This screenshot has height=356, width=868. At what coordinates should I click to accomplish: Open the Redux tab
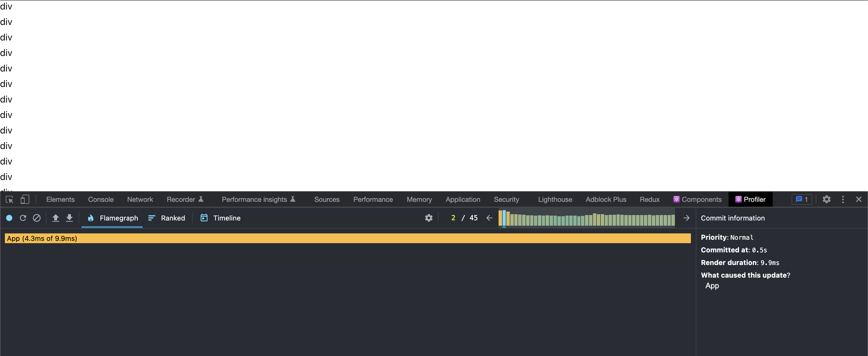click(x=650, y=200)
